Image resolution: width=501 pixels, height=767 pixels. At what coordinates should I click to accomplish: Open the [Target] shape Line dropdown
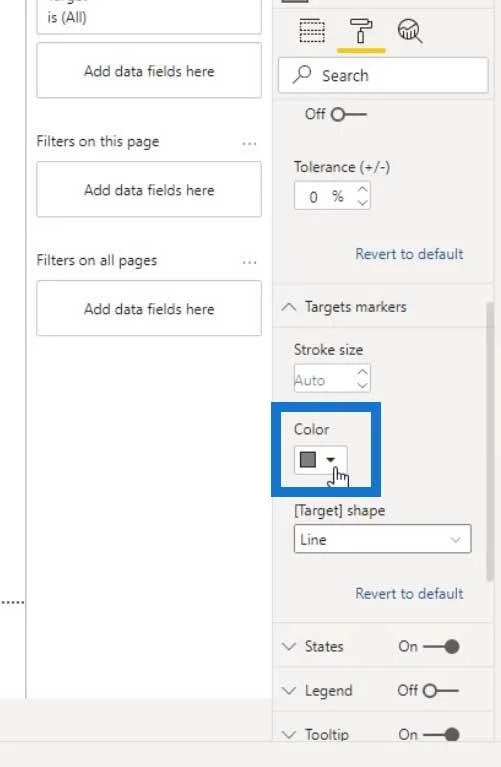382,539
